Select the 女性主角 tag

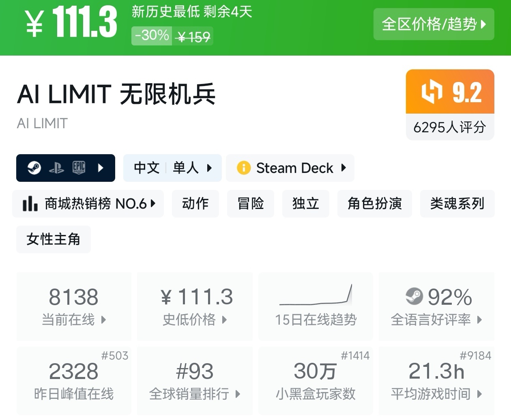pos(54,239)
